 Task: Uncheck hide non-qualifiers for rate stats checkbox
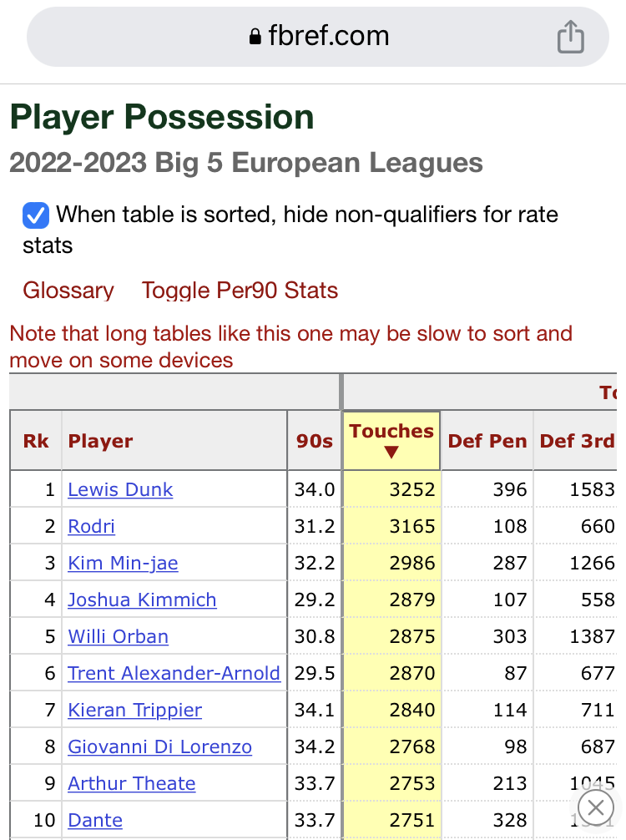point(36,215)
